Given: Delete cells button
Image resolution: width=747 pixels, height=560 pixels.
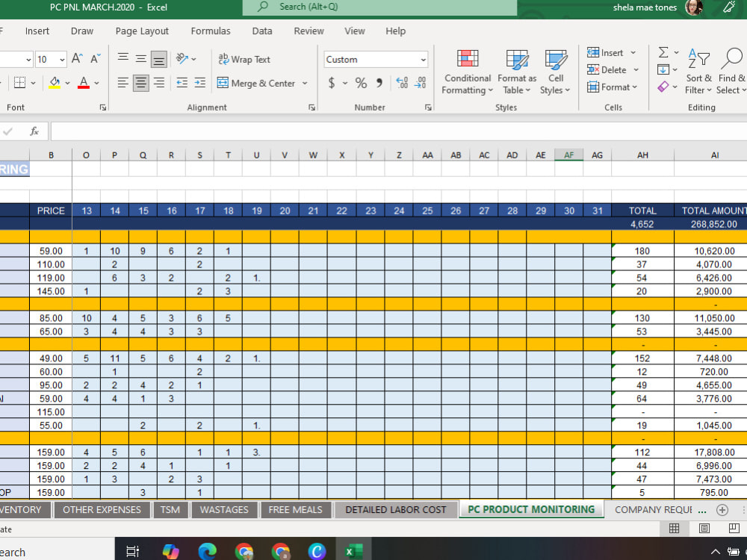Looking at the screenshot, I should click(x=607, y=70).
